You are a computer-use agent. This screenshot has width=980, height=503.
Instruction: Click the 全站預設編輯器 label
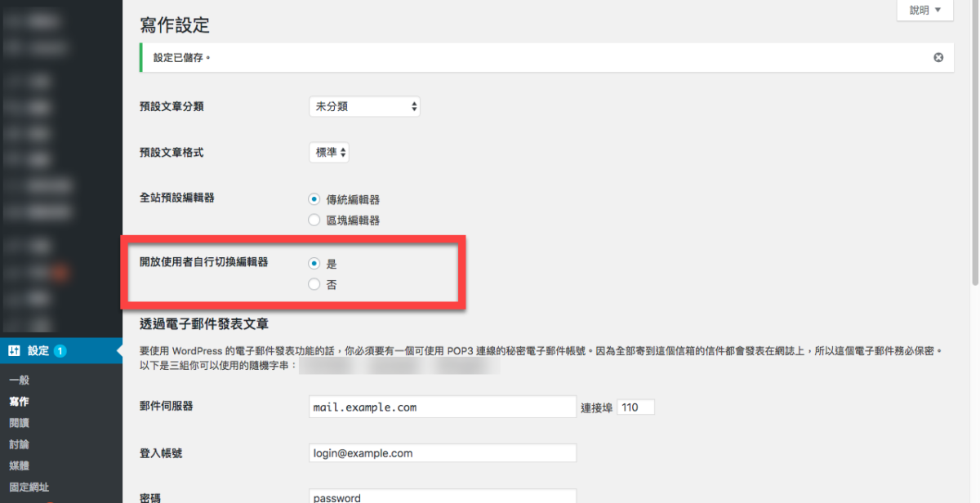click(177, 198)
